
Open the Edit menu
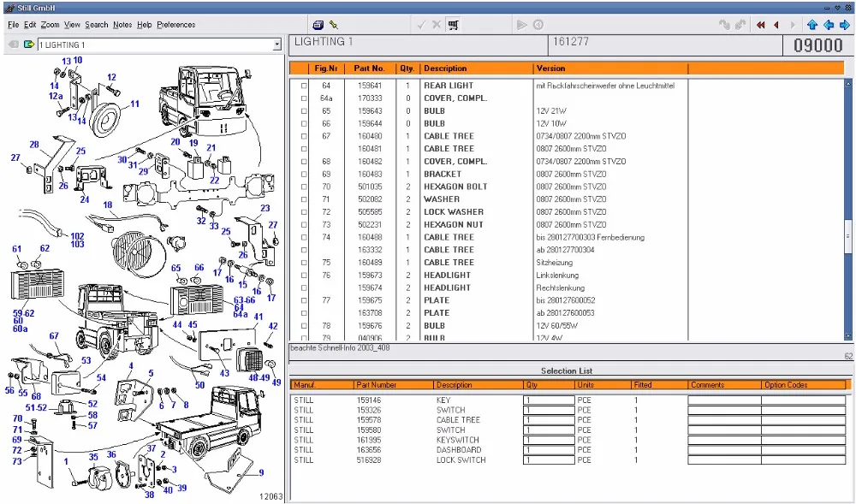pos(30,25)
